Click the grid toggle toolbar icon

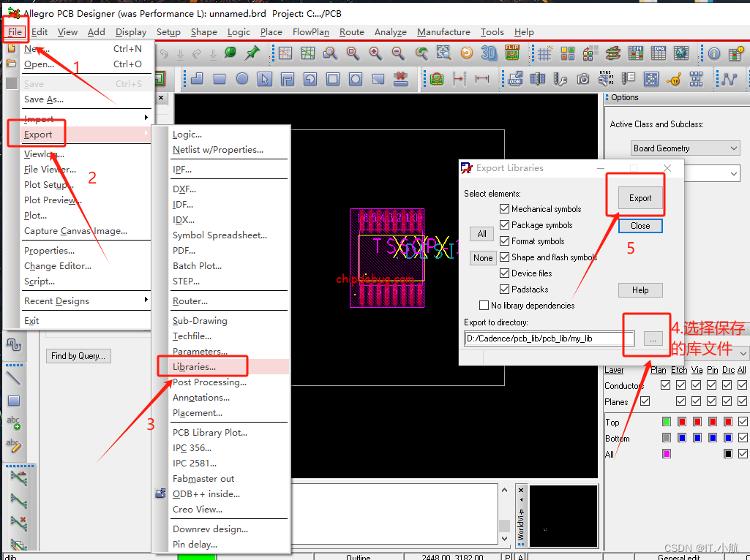tap(544, 53)
